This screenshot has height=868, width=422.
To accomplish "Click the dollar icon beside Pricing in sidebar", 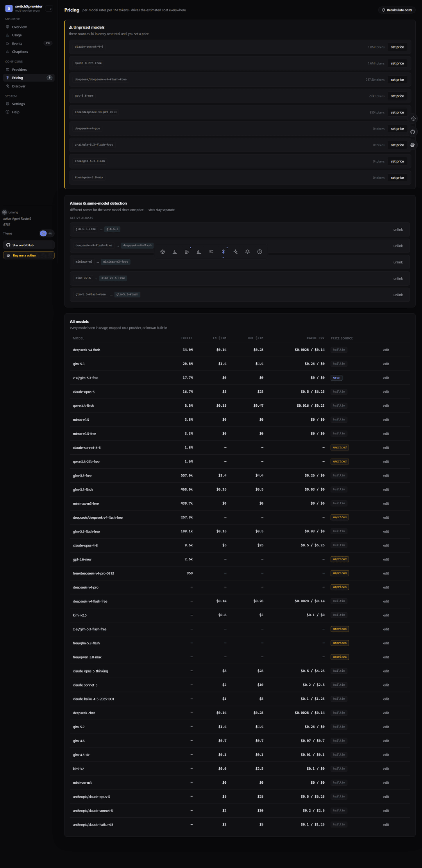I will coord(7,78).
